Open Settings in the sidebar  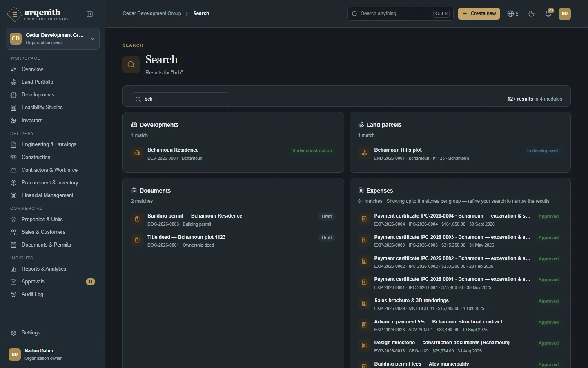tap(53, 333)
